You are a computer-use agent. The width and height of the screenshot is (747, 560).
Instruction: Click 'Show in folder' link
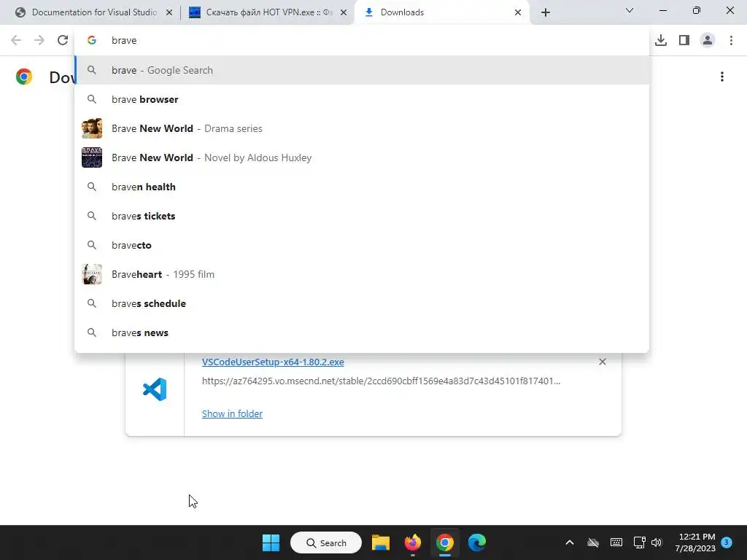[x=232, y=414]
